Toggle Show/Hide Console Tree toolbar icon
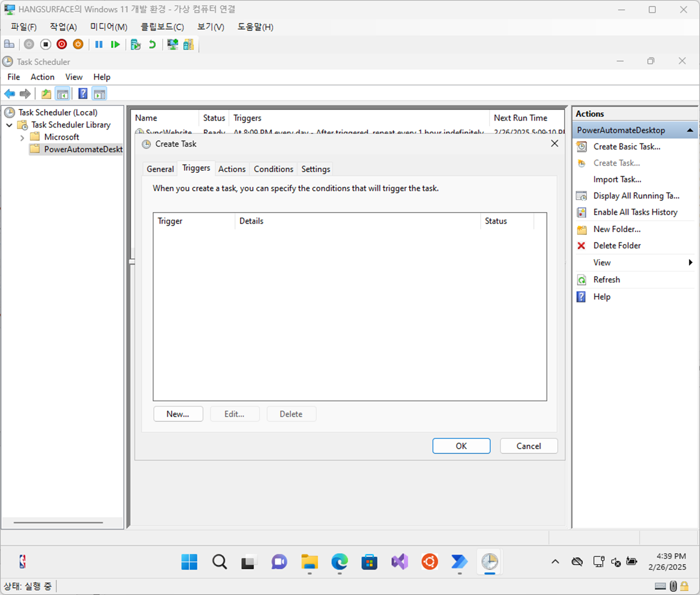 click(63, 94)
